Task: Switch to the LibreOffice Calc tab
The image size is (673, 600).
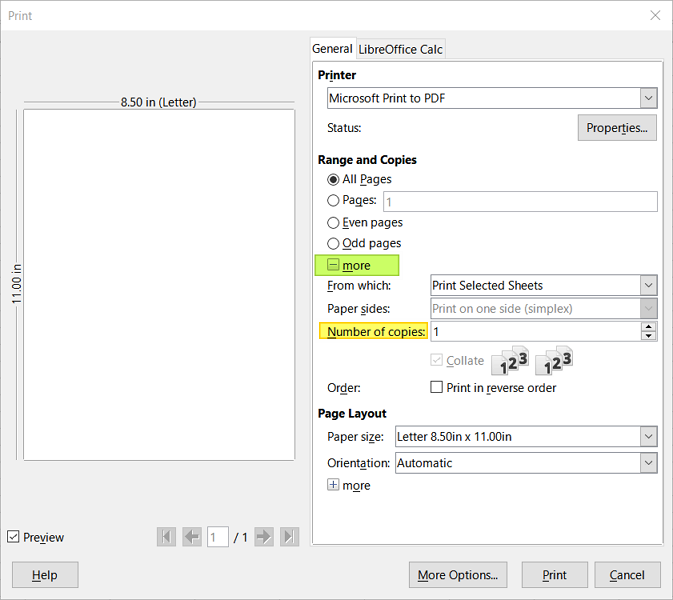Action: click(400, 49)
